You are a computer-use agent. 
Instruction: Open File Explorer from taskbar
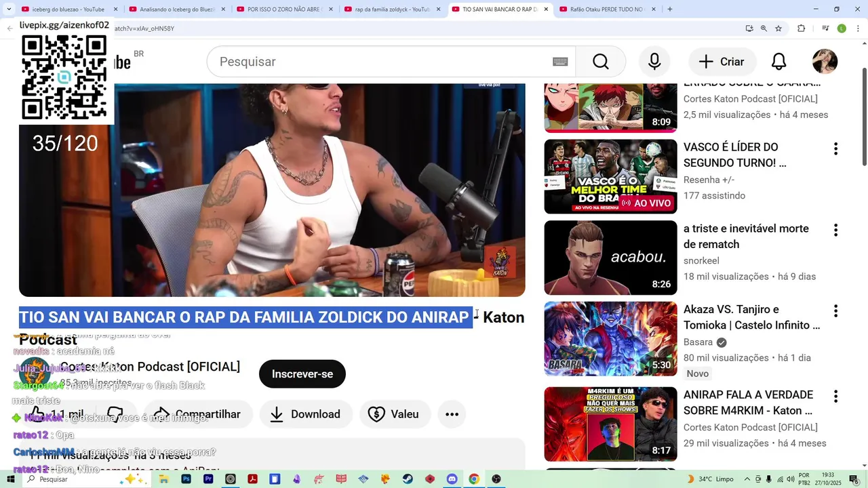point(163,479)
